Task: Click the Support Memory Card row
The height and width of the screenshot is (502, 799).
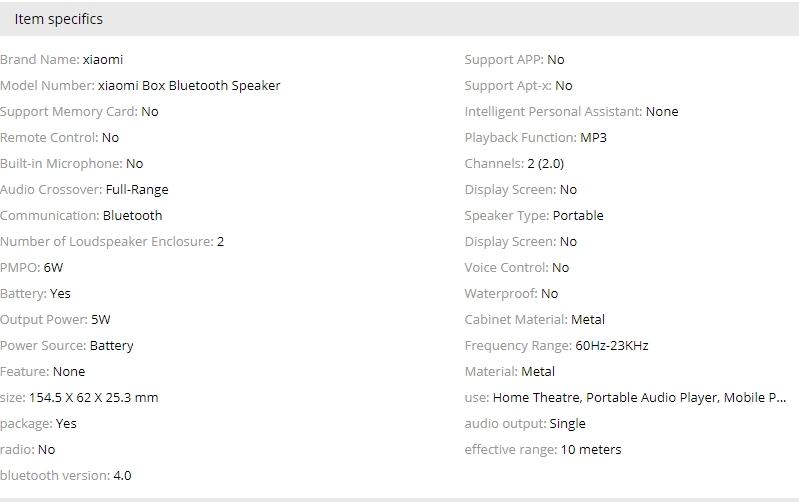Action: pyautogui.click(x=79, y=112)
